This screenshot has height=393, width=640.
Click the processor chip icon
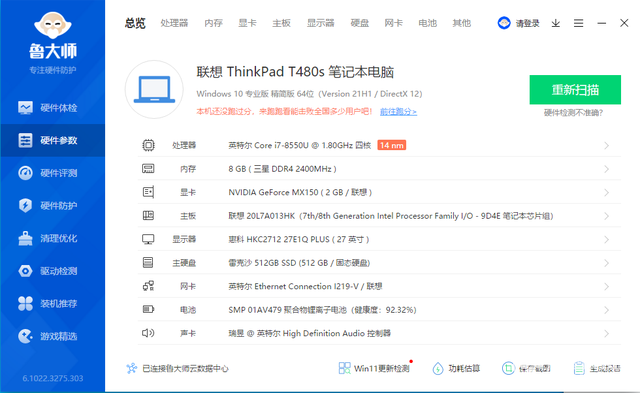(x=148, y=145)
